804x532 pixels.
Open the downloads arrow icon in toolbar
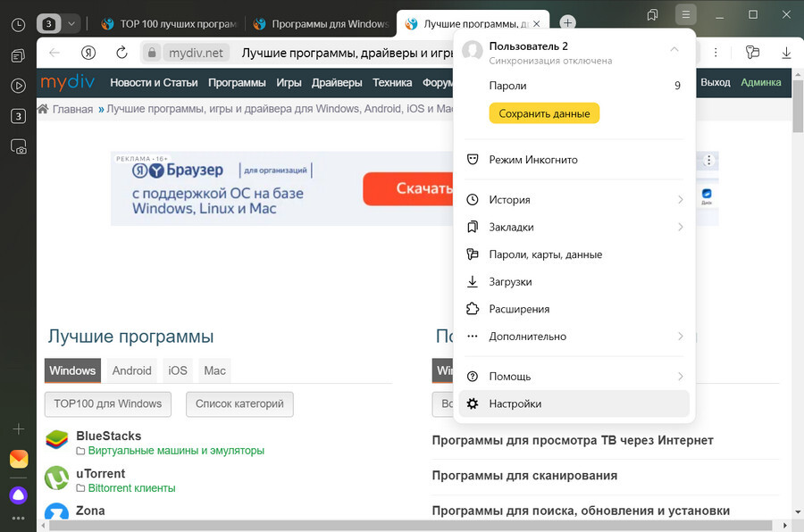click(786, 53)
